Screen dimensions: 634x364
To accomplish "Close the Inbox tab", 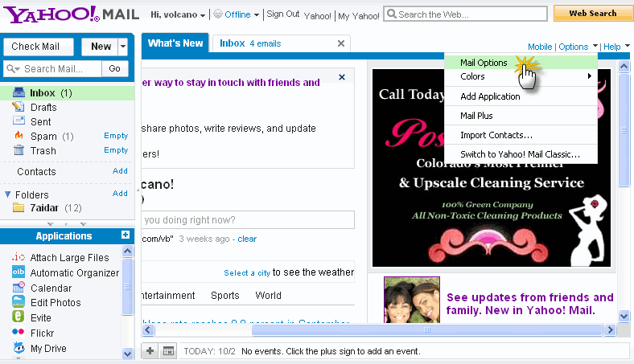I will [x=341, y=43].
